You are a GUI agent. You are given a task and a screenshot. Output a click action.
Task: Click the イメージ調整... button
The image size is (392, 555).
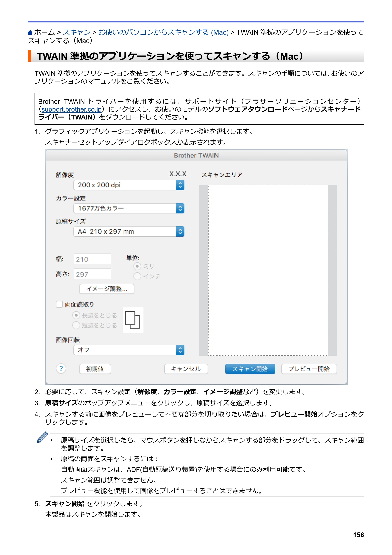[107, 289]
